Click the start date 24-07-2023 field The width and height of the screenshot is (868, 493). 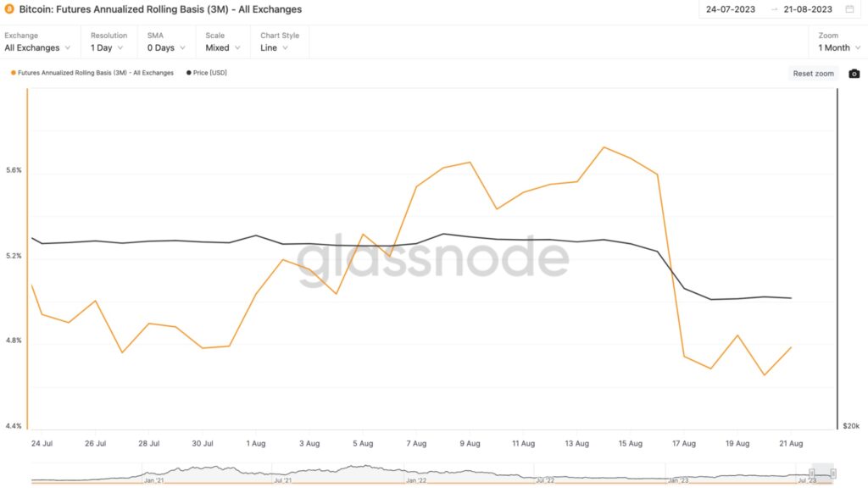(x=732, y=9)
